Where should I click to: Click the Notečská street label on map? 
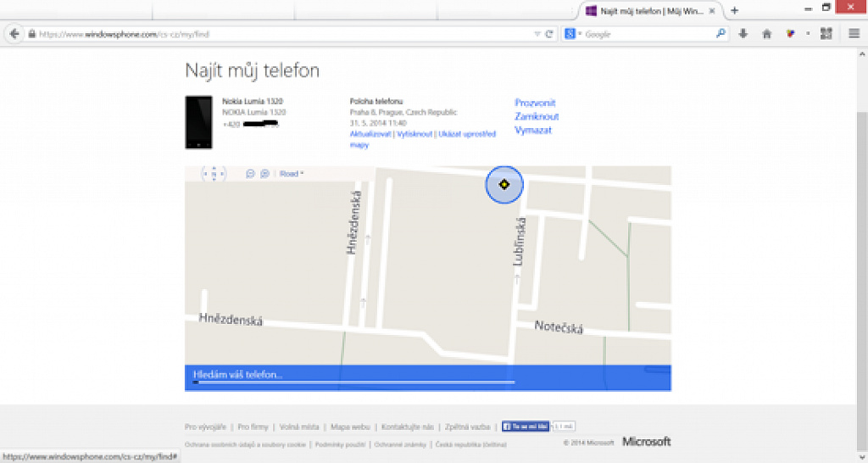pos(559,326)
